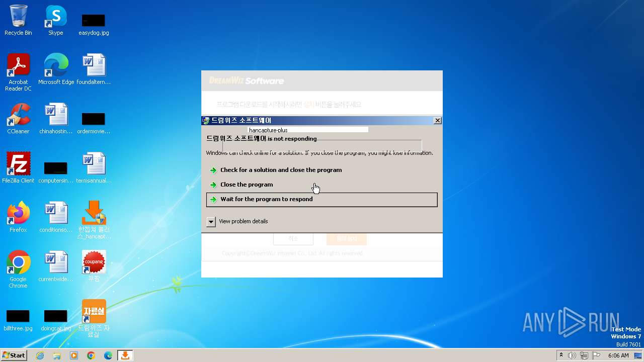Open the Action Center flag icon
Image resolution: width=644 pixels, height=362 pixels.
(x=596, y=355)
